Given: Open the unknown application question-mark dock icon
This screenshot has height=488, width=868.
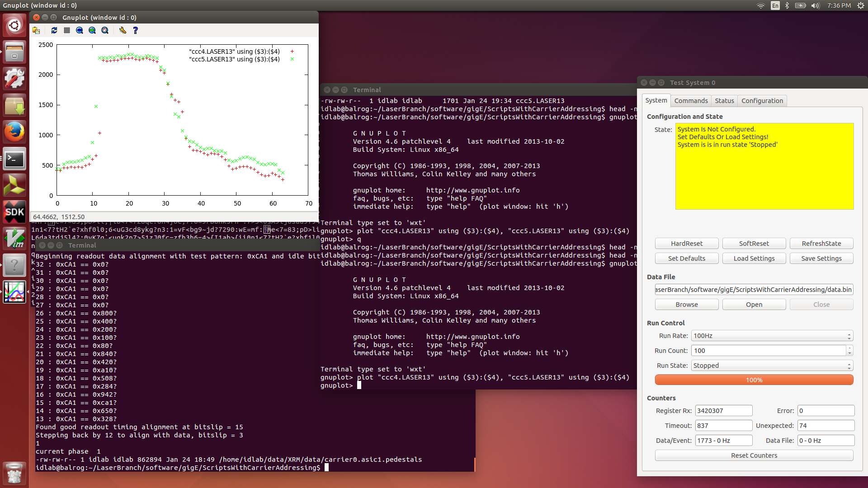Looking at the screenshot, I should click(14, 265).
